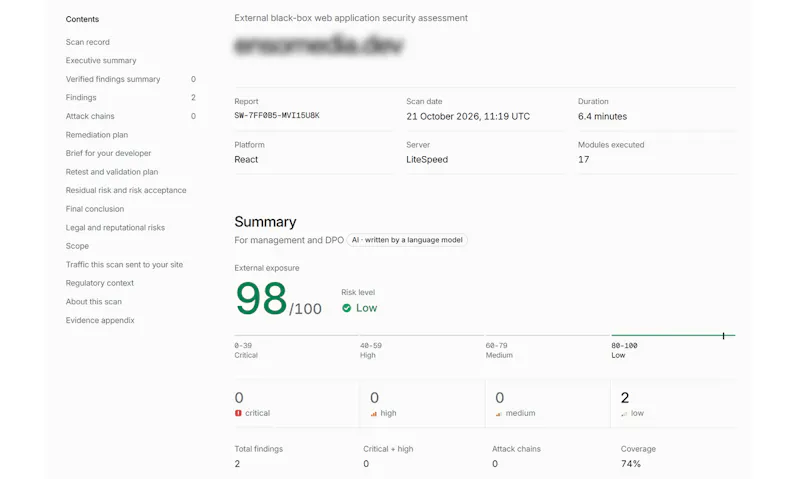Click the 74% coverage value

[x=631, y=464]
